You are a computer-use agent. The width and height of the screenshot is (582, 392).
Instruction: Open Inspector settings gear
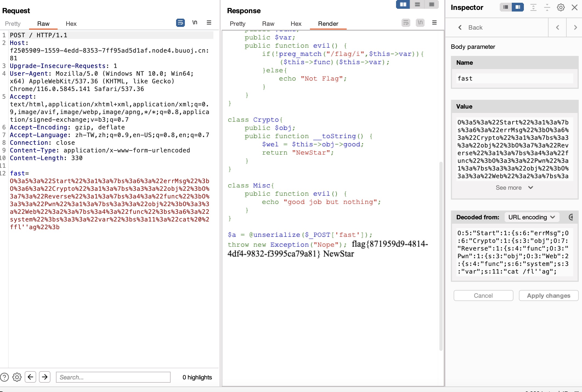[x=561, y=7]
